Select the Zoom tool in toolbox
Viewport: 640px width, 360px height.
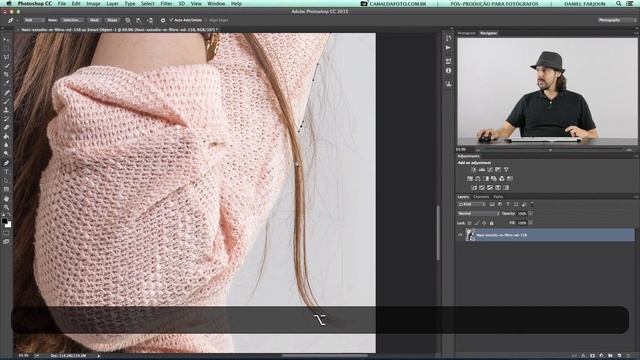coord(6,207)
